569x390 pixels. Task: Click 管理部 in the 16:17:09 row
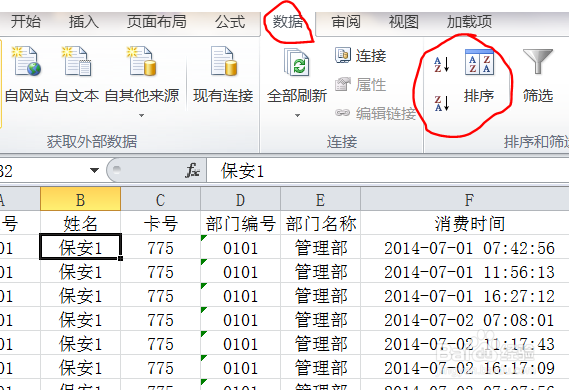click(320, 368)
